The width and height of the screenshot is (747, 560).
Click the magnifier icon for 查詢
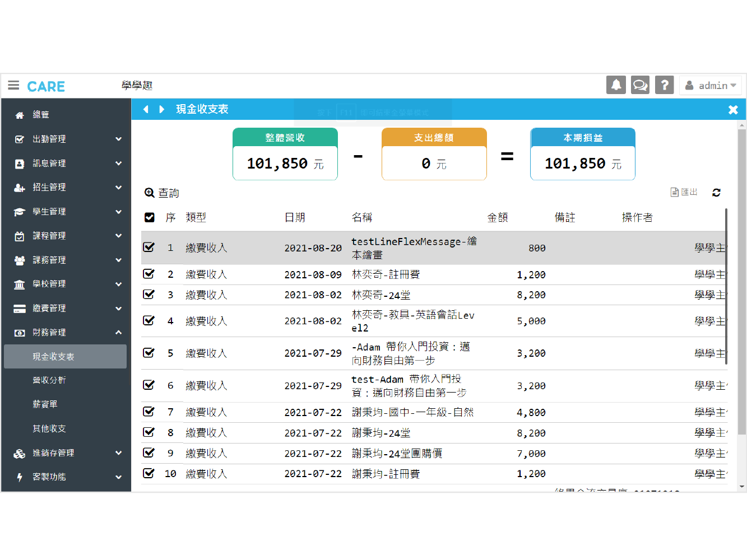point(149,193)
